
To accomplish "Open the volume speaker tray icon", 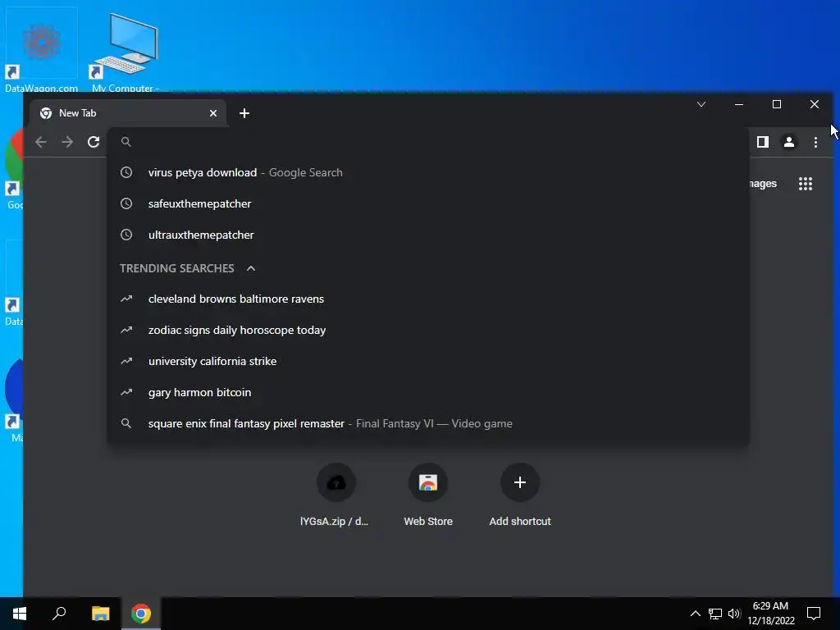I will point(734,614).
